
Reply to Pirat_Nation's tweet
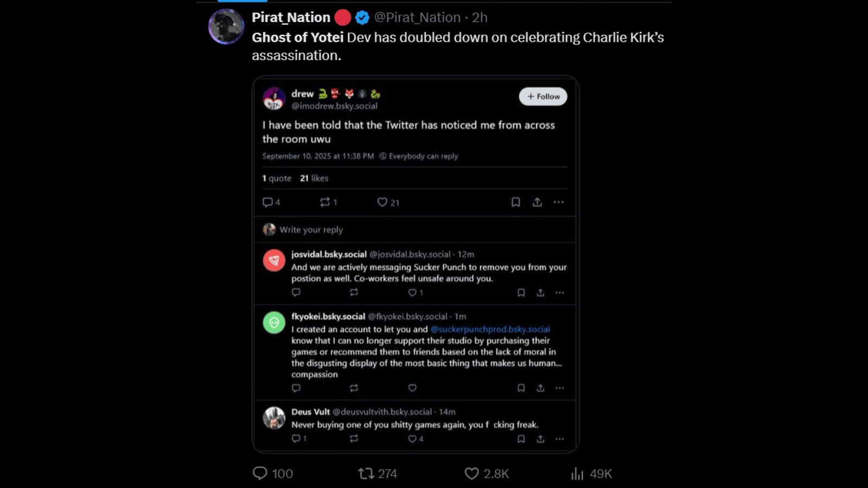[262, 473]
